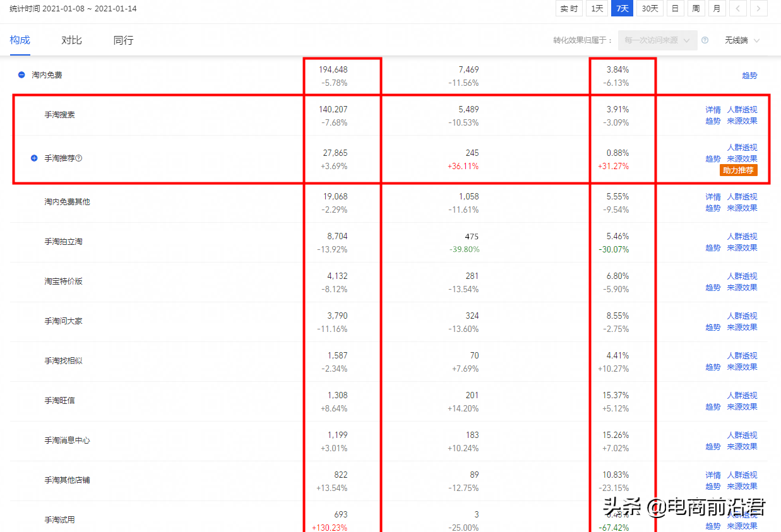Click 手淘问大家 row label
The image size is (781, 532).
[63, 321]
